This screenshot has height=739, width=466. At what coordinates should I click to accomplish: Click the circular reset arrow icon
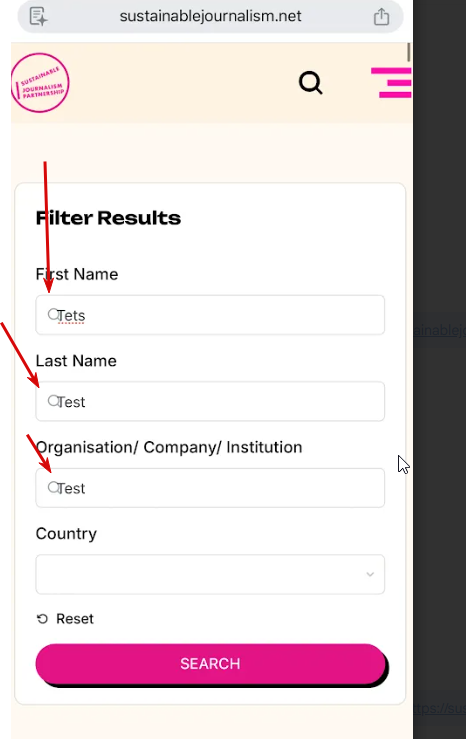[x=42, y=619]
